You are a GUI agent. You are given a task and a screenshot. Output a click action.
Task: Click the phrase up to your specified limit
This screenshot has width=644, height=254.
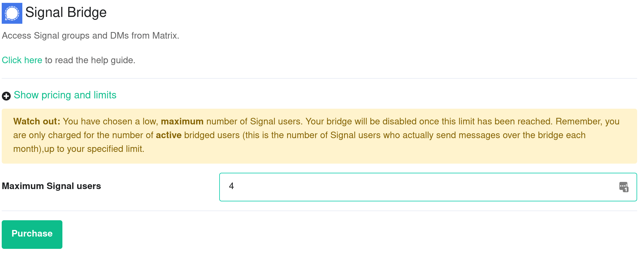(94, 149)
